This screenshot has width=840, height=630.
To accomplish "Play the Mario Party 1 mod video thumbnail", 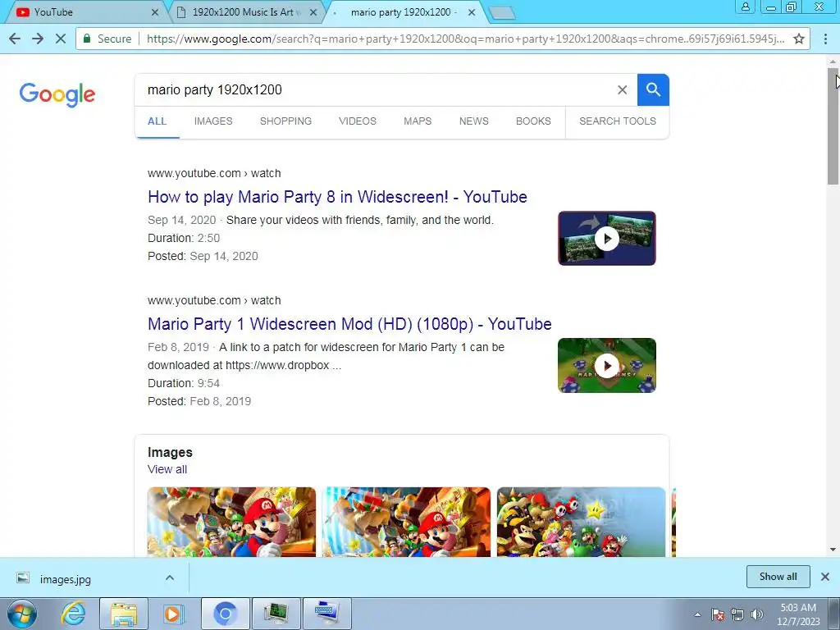I will click(x=606, y=365).
